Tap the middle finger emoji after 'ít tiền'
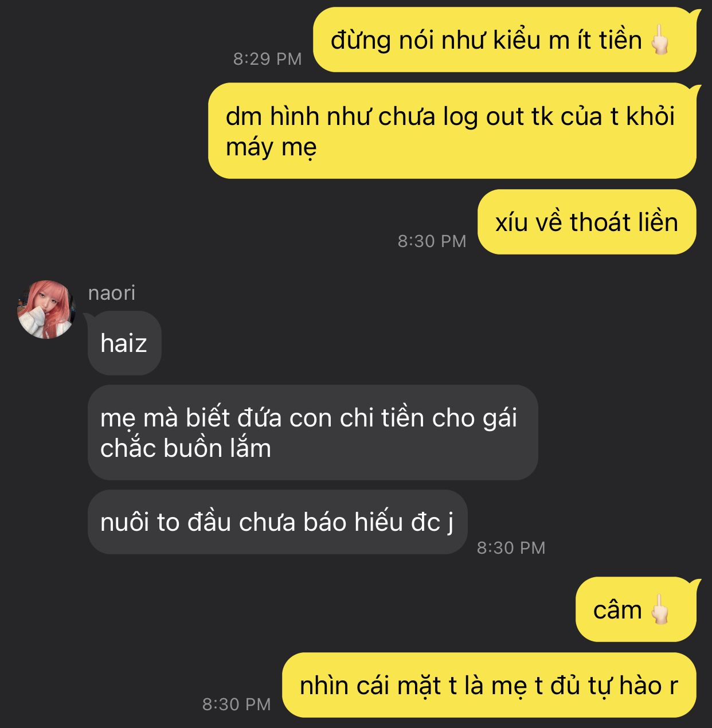This screenshot has width=712, height=728. click(x=660, y=40)
